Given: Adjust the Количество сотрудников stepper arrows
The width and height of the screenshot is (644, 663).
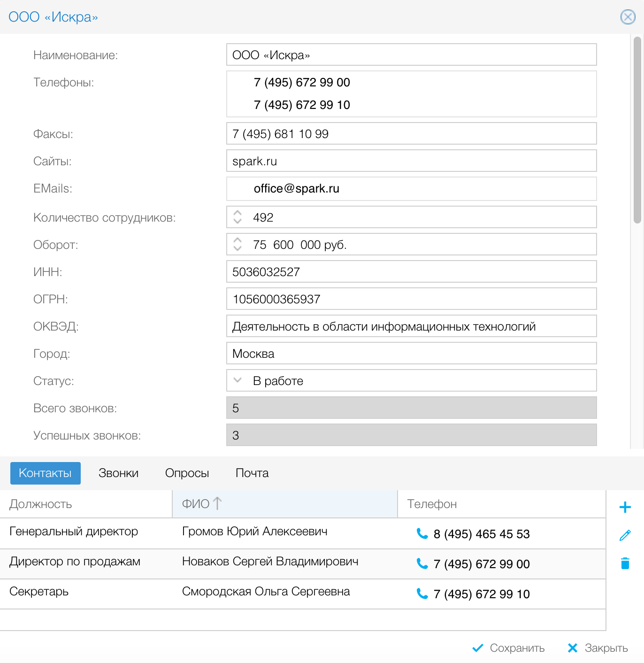Looking at the screenshot, I should [x=238, y=217].
